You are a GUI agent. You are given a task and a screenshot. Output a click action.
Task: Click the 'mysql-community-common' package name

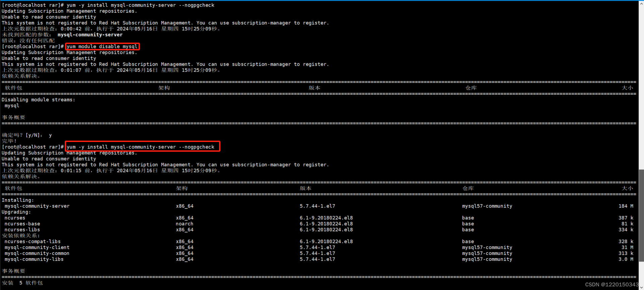tap(37, 253)
